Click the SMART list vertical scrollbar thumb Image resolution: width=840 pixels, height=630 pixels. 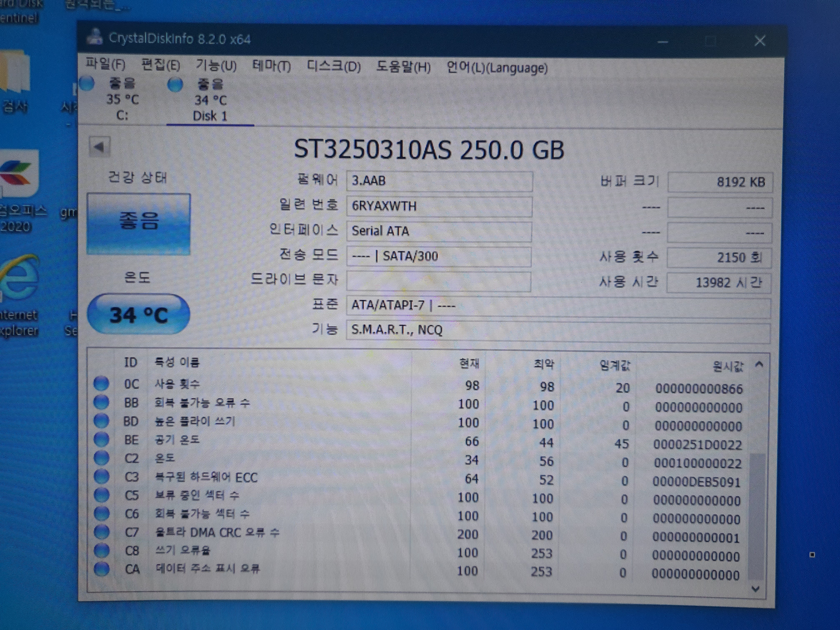coord(757,516)
